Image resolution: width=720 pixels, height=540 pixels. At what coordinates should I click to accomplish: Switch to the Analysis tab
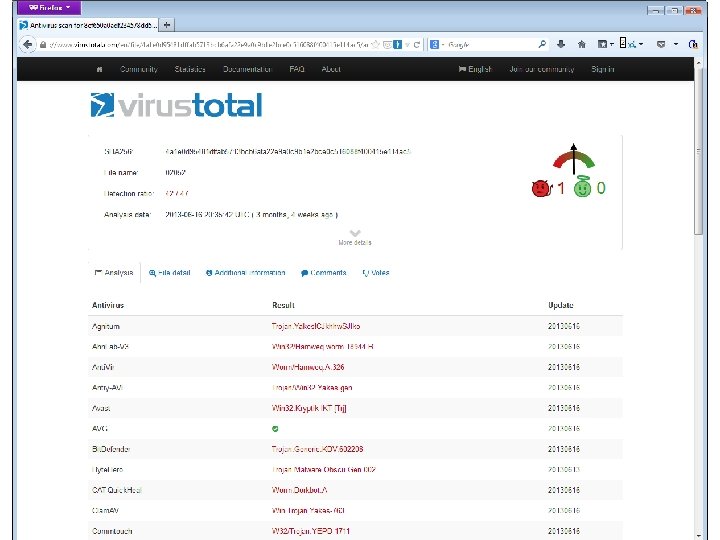click(114, 273)
